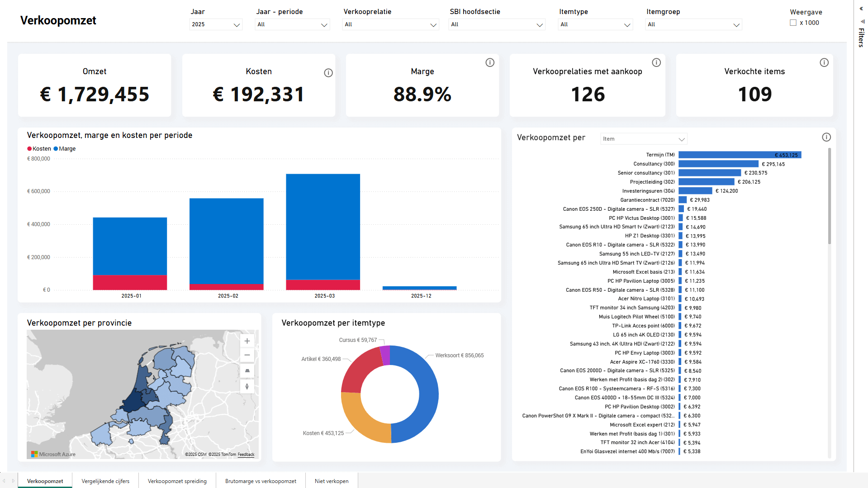Image resolution: width=868 pixels, height=488 pixels.
Task: Click the map pitch control button
Action: 247,371
